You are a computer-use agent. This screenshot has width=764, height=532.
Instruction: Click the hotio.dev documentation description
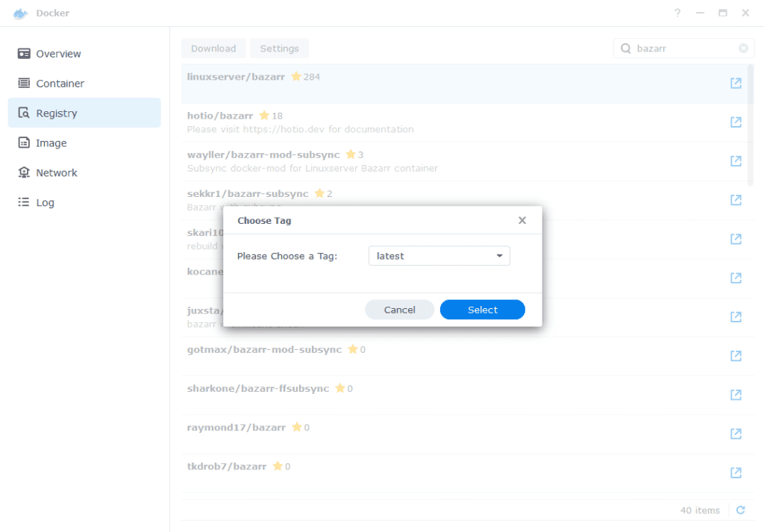pyautogui.click(x=300, y=129)
